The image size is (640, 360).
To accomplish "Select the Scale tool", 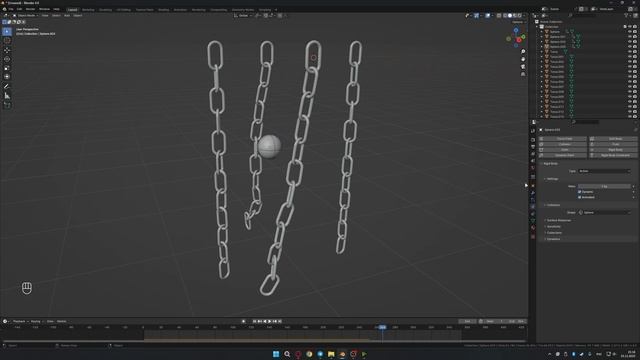I will pyautogui.click(x=7, y=68).
